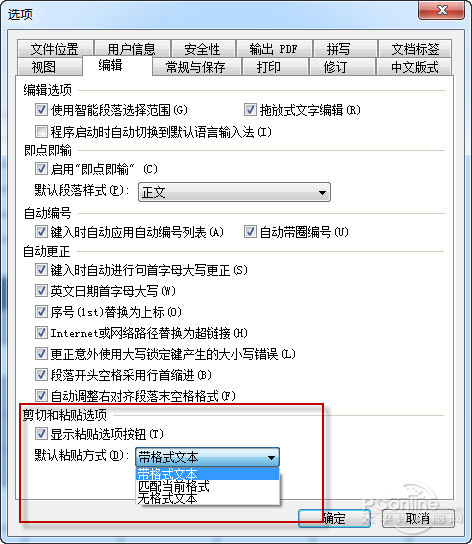This screenshot has width=472, height=544.
Task: Disable 启用"即点即输" checkbox
Action: pyautogui.click(x=41, y=169)
